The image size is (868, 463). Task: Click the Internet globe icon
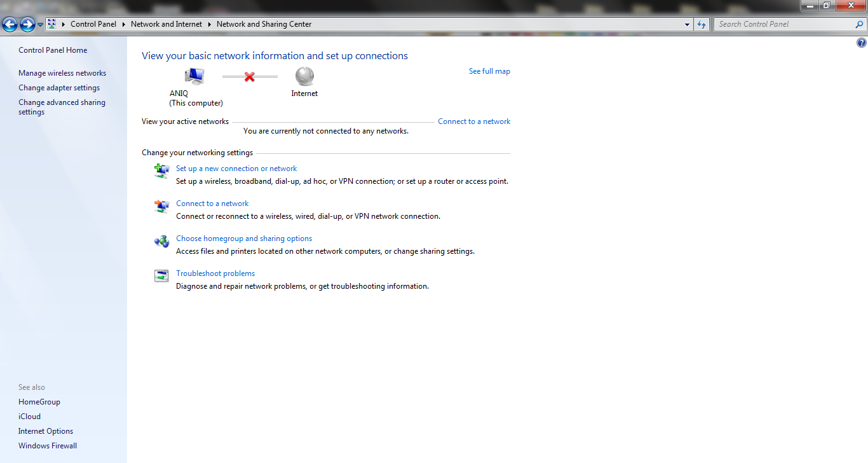tap(304, 76)
